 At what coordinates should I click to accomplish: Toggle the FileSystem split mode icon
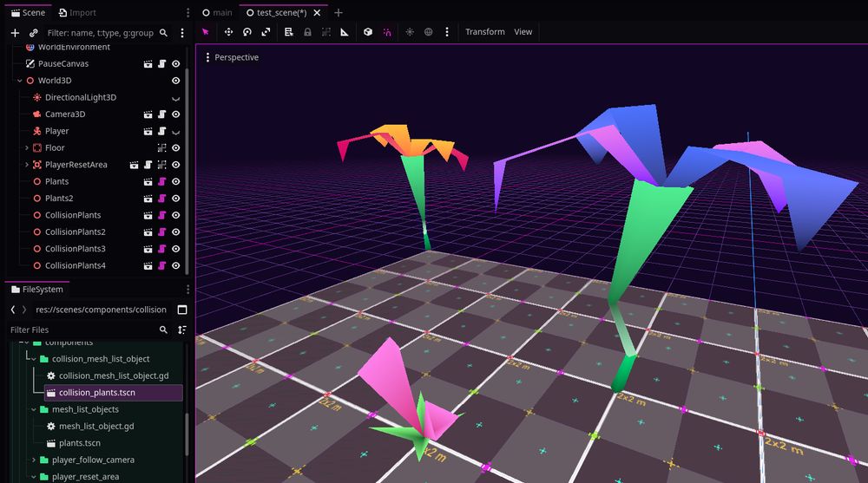click(x=182, y=310)
